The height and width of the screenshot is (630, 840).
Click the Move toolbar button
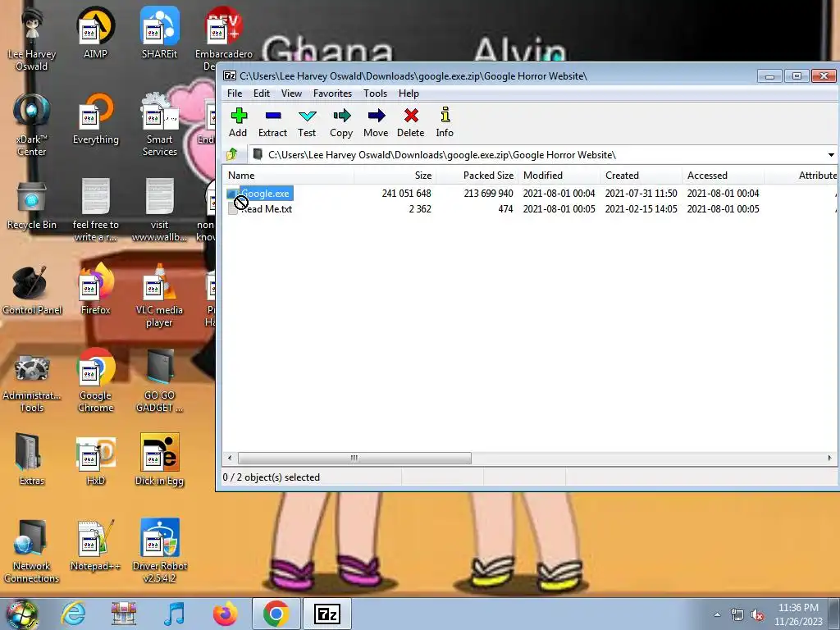click(376, 123)
